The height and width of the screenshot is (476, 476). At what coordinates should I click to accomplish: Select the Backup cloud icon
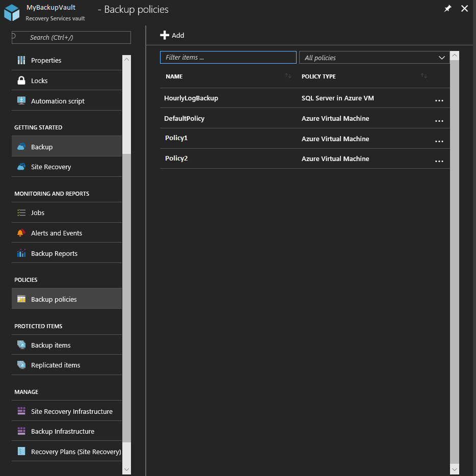coord(21,146)
